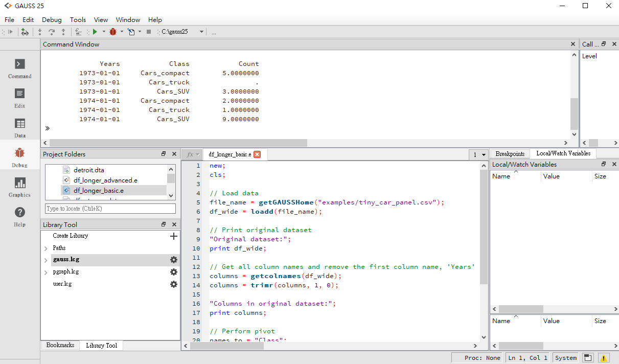Open df_longer_advanced.e in project folders
The width and height of the screenshot is (619, 364).
pos(105,180)
